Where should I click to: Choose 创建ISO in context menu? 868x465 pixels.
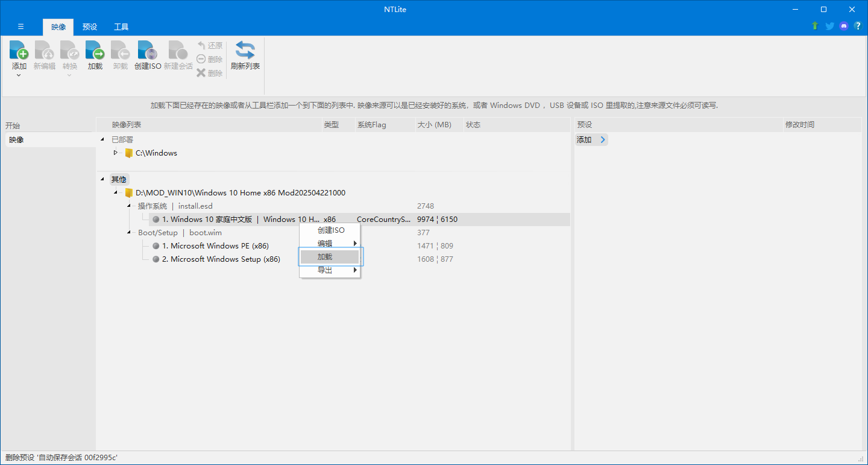tap(330, 230)
